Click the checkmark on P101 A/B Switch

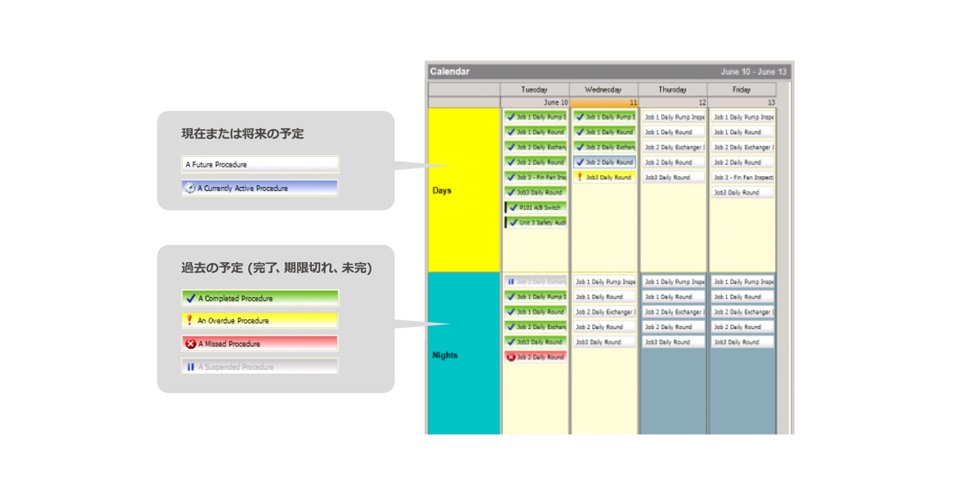[514, 207]
